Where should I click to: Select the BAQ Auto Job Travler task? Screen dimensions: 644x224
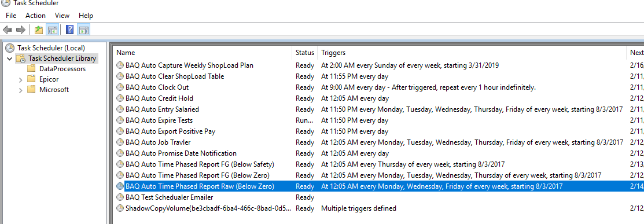pos(158,142)
